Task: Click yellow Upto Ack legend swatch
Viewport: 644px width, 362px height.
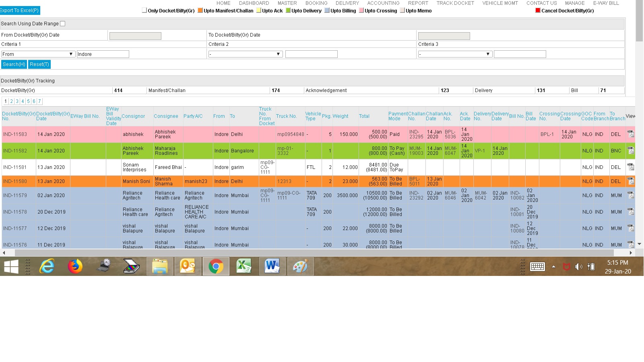Action: (258, 10)
